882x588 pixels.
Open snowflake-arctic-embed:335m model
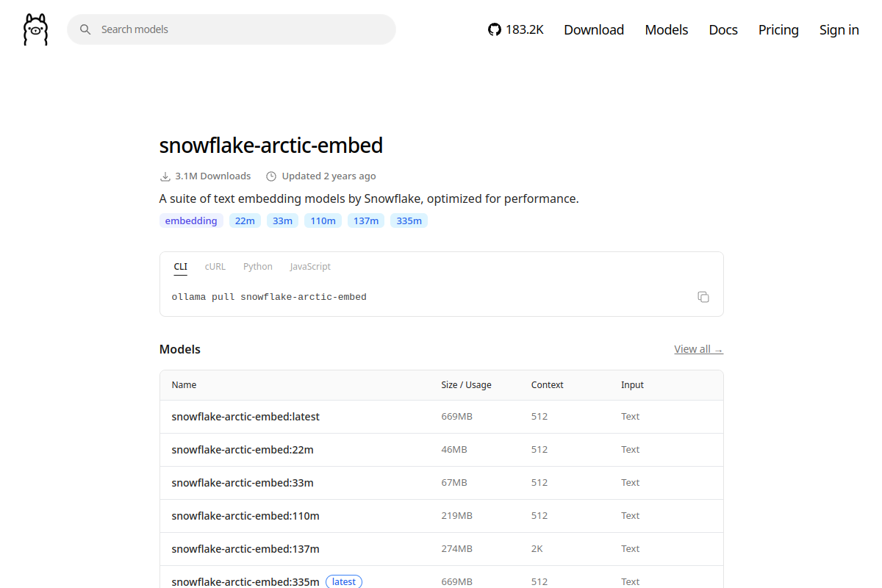[x=245, y=581]
